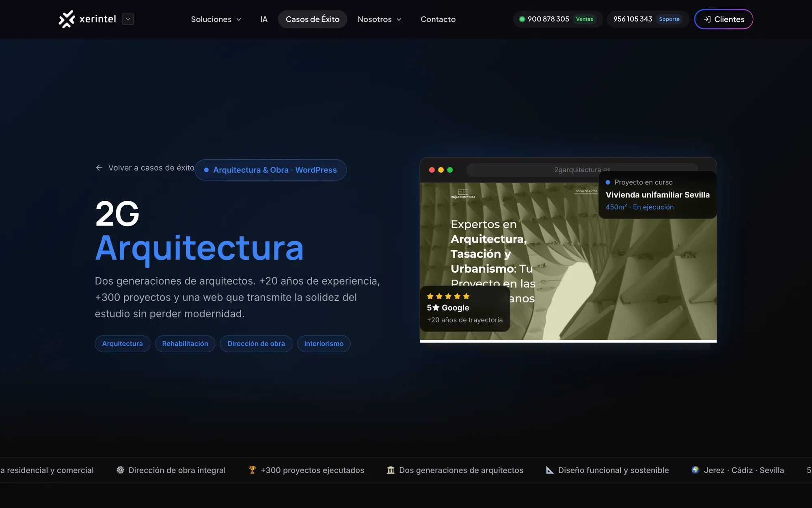
Task: Open the Clientes login button
Action: pos(723,19)
